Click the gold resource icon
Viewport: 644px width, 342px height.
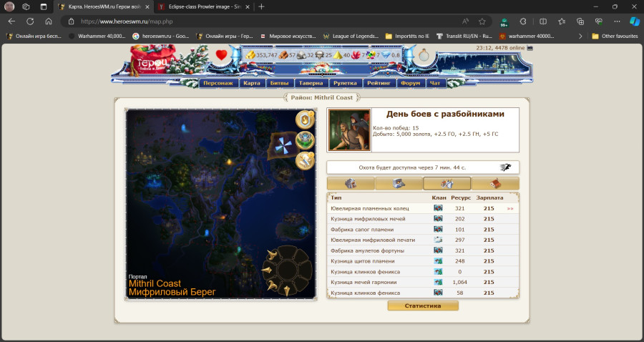tap(250, 55)
